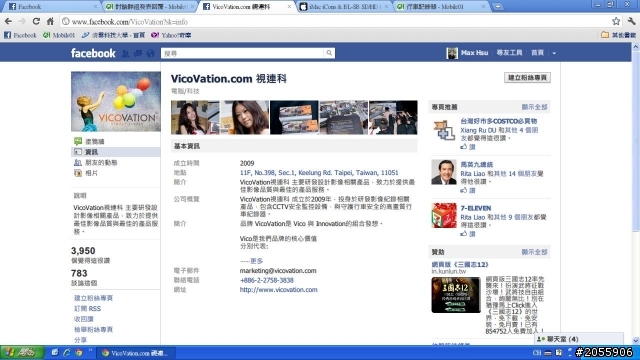This screenshot has width=640, height=360.
Task: Click the create fan page button
Action: [x=527, y=78]
